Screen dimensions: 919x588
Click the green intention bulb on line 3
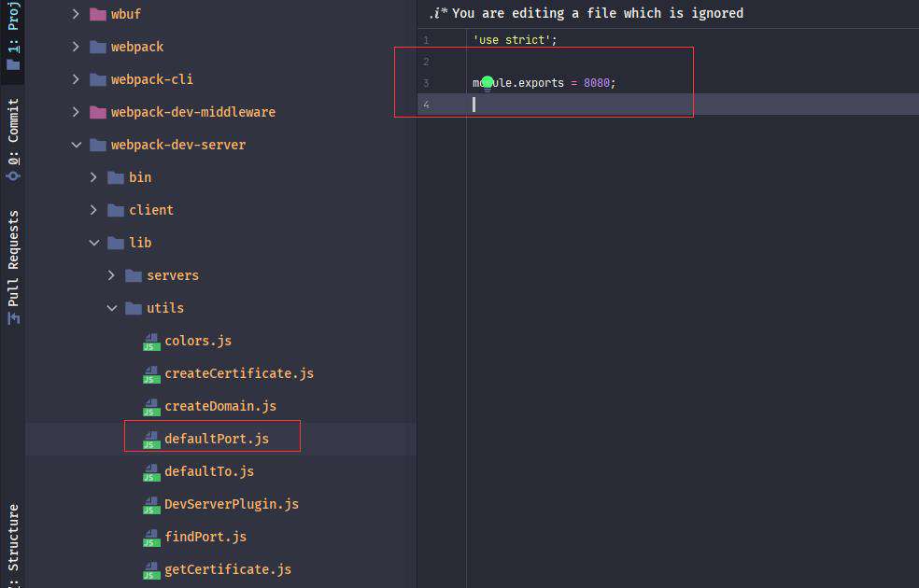[487, 84]
